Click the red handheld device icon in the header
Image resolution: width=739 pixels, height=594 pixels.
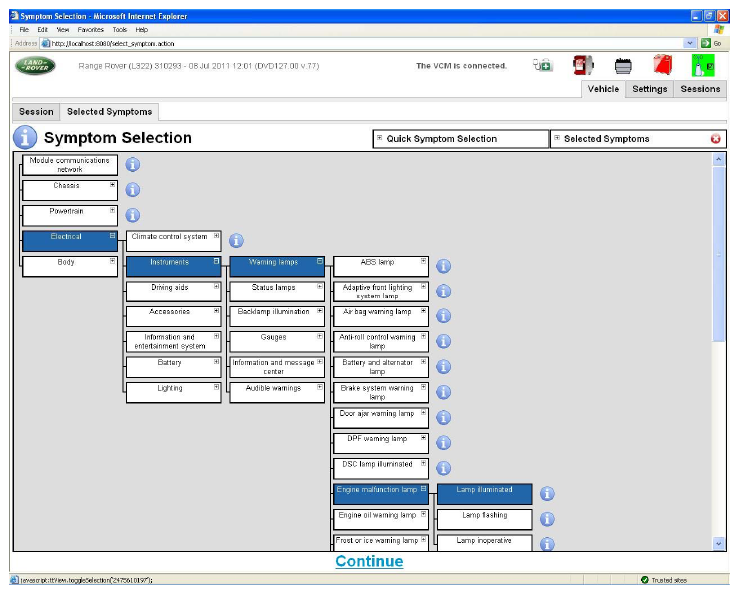pyautogui.click(x=583, y=65)
